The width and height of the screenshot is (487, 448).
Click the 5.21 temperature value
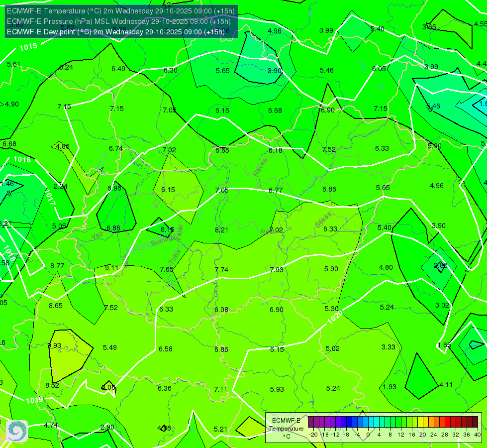220,429
